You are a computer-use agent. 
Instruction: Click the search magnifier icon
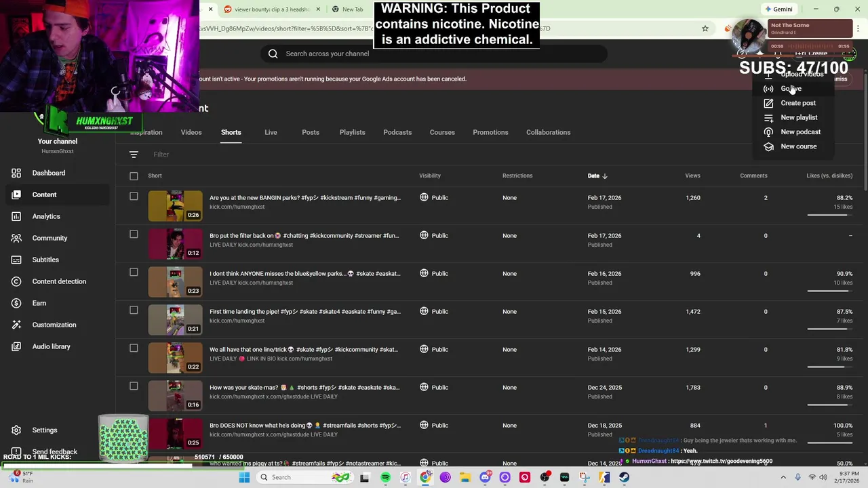point(273,54)
